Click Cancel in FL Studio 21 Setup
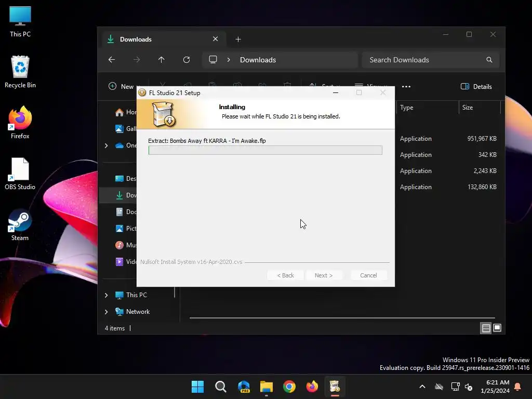 (x=368, y=275)
